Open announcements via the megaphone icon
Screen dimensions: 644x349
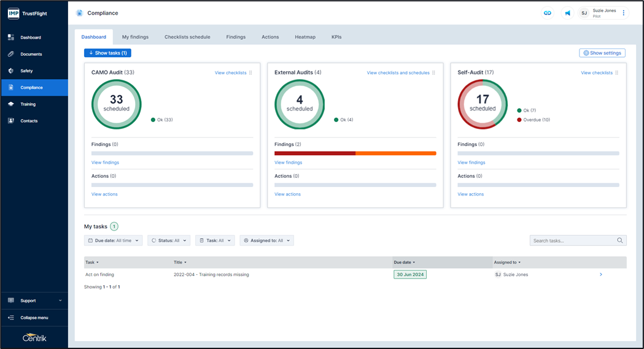coord(567,13)
